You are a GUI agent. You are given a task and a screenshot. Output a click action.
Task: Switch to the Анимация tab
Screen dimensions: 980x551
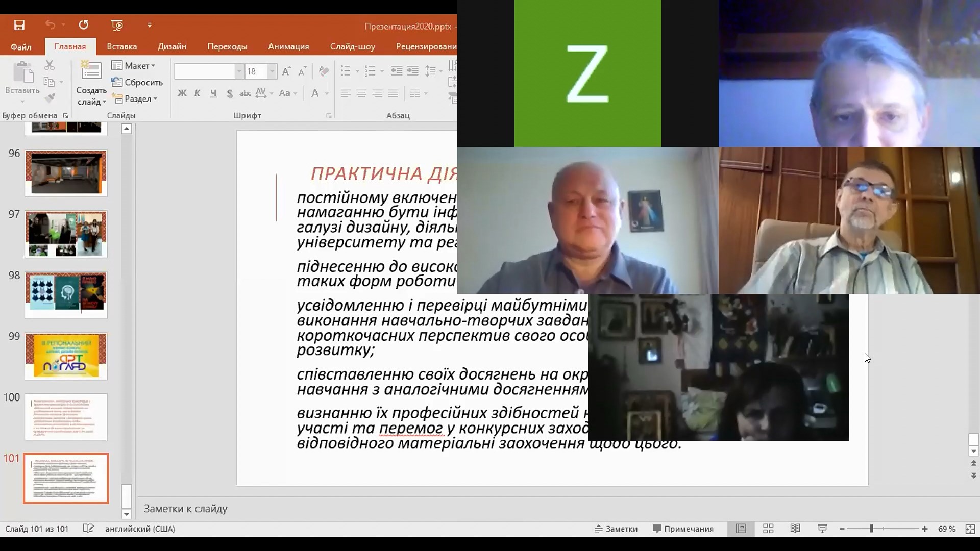288,46
